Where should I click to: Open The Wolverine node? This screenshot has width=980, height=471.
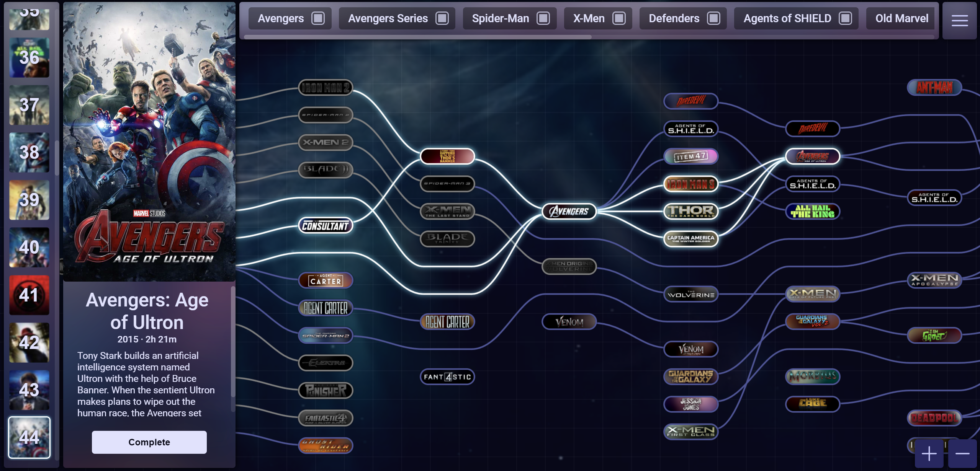[691, 294]
